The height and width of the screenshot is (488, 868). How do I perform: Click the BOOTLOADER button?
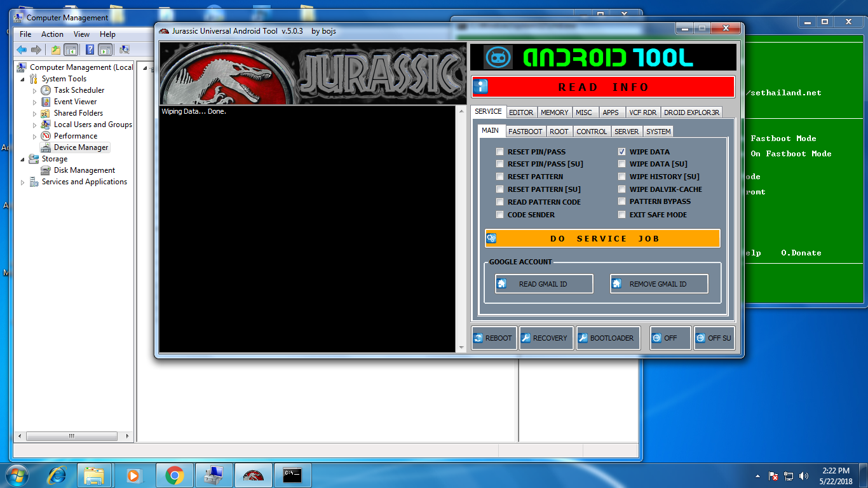[x=607, y=338]
